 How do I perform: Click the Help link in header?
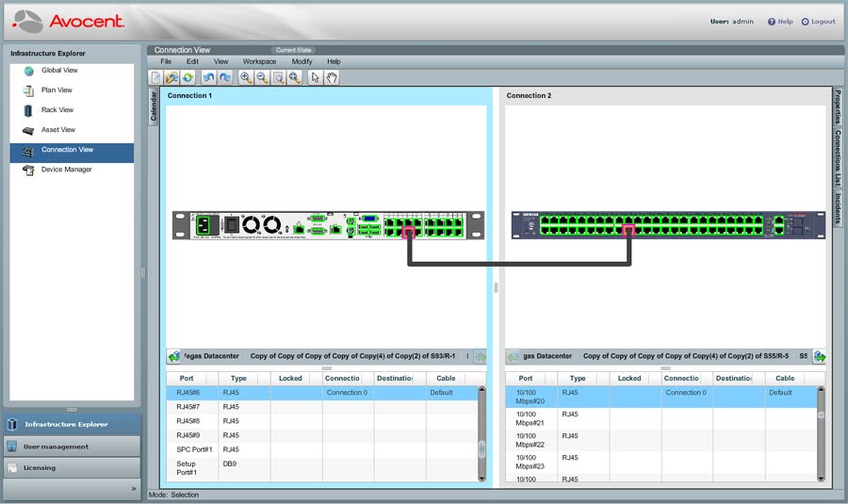(780, 22)
